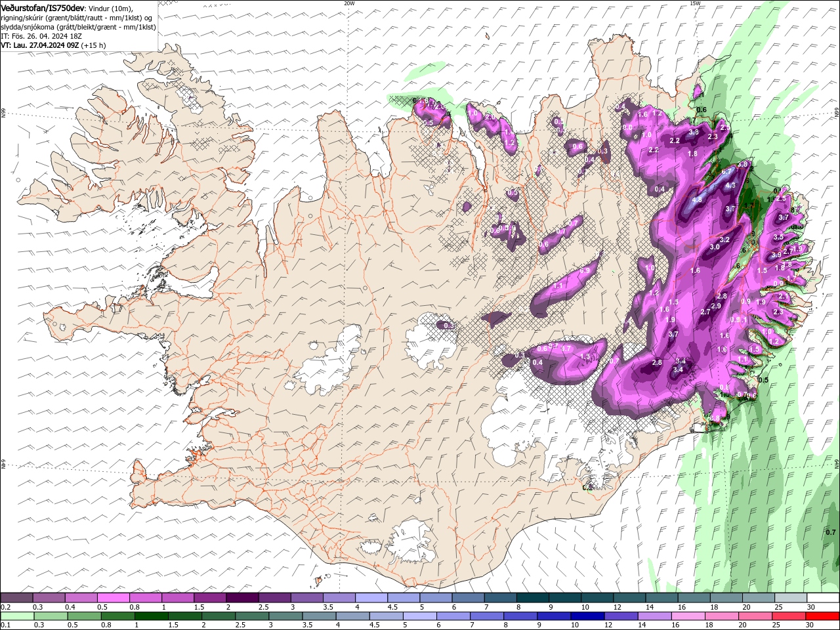
Task: Click the 15W longitude label
Action: tap(695, 3)
